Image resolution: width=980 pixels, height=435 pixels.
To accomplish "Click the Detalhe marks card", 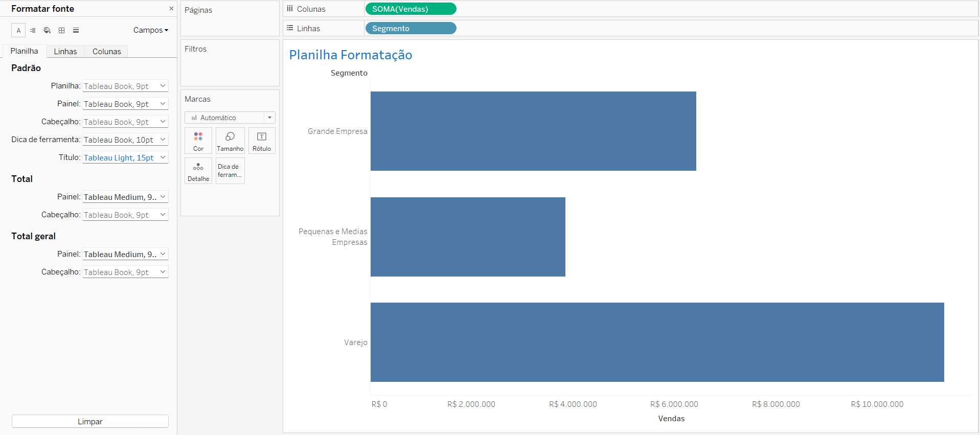I will [198, 171].
